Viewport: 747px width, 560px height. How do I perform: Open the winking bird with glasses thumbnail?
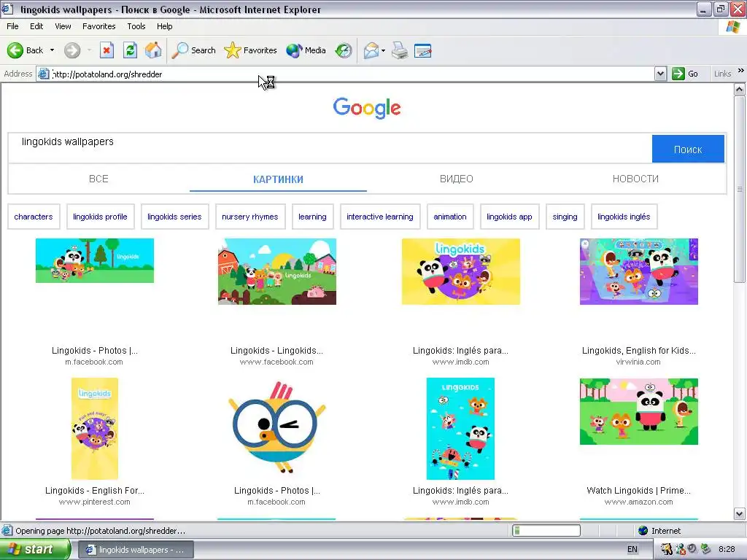tap(277, 429)
